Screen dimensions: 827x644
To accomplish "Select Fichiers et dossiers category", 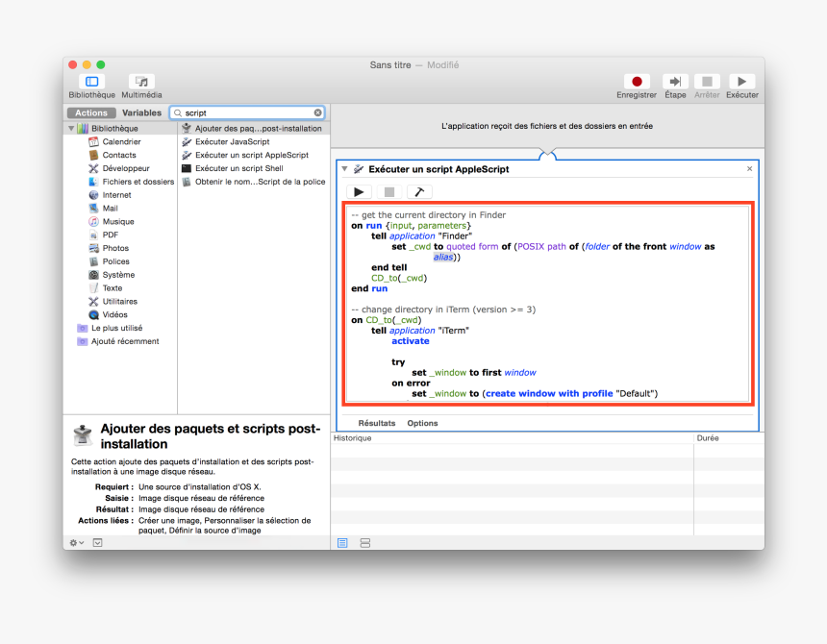I will click(138, 182).
